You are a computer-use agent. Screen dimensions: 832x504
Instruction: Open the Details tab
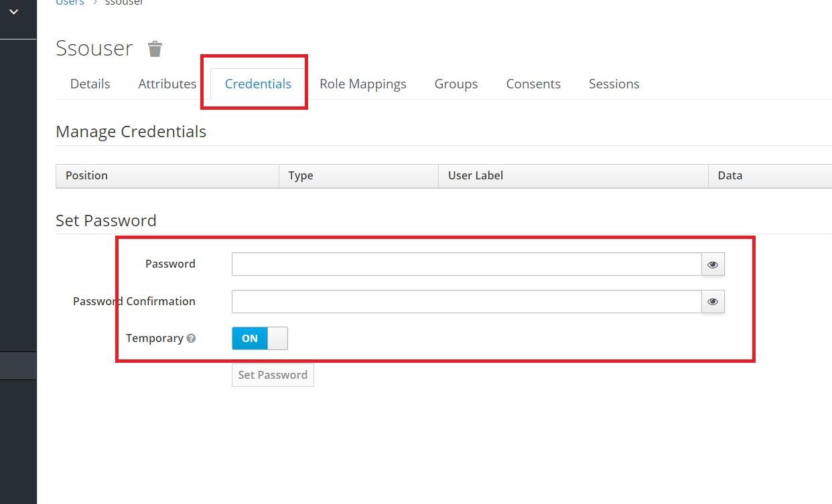click(x=90, y=84)
